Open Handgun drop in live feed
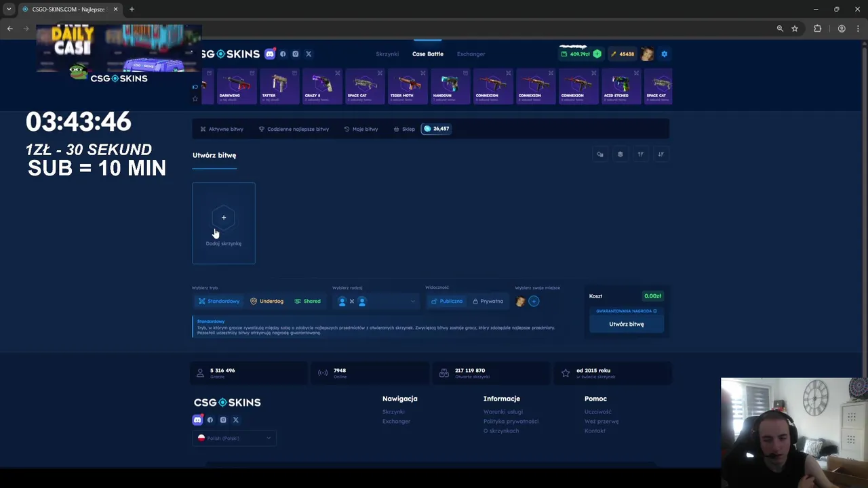The width and height of the screenshot is (868, 488). click(450, 86)
